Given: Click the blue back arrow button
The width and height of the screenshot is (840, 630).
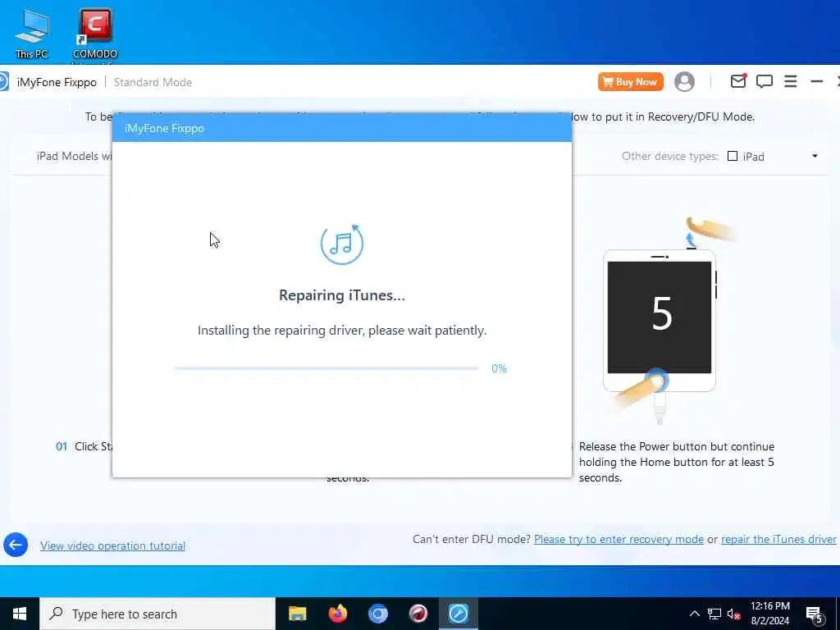Looking at the screenshot, I should 16,545.
